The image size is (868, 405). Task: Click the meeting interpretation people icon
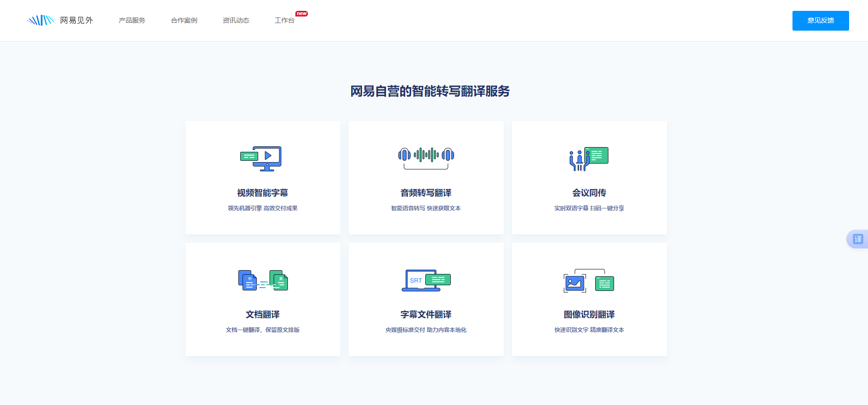tap(589, 159)
